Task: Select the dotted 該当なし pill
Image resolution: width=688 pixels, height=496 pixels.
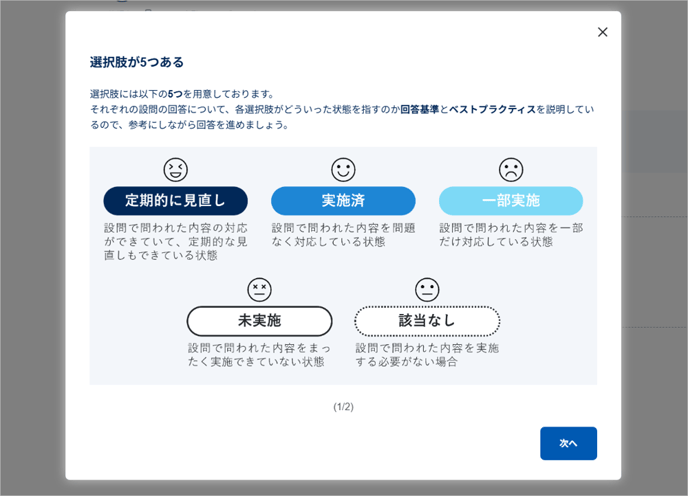Action: pos(427,321)
